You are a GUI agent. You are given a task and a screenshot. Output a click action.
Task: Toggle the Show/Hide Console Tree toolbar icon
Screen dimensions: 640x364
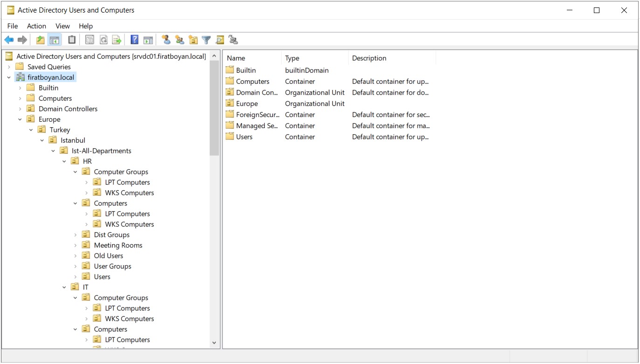pyautogui.click(x=55, y=40)
